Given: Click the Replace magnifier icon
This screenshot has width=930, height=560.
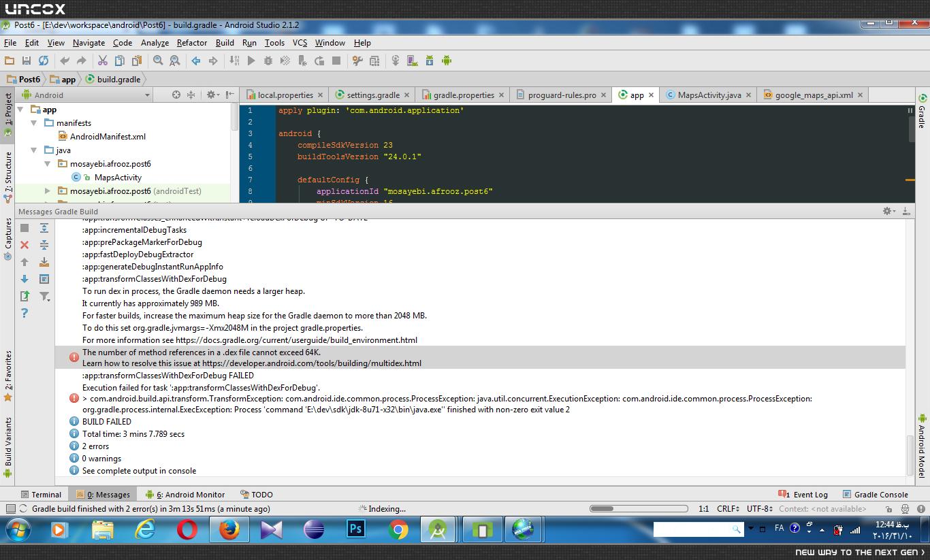Looking at the screenshot, I should pos(175,61).
